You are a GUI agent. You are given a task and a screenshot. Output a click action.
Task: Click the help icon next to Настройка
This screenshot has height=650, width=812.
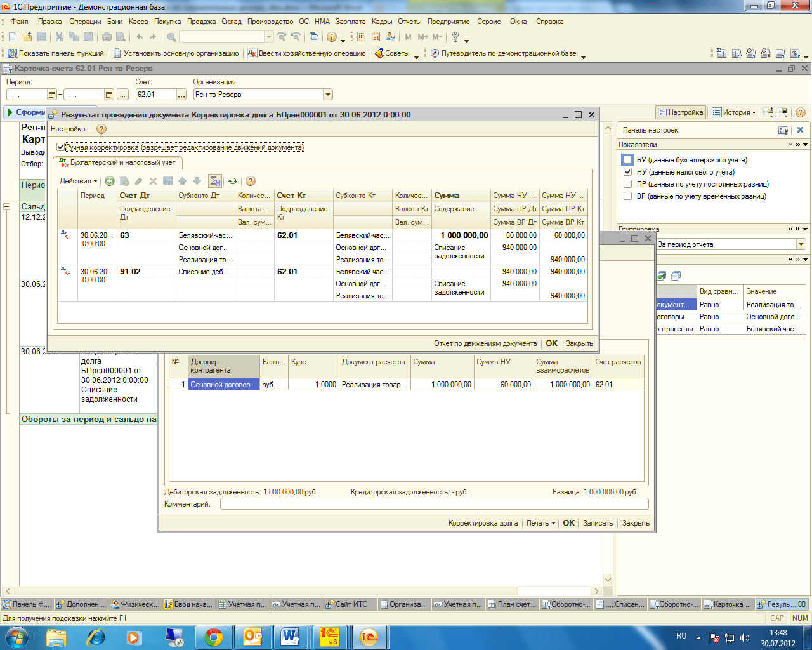tap(101, 129)
